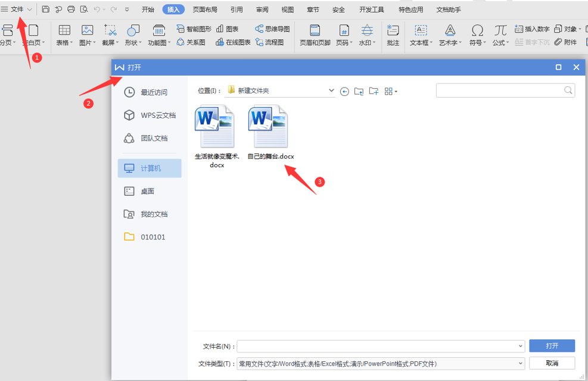Click the 截屏 screenshot tool
This screenshot has width=588, height=381.
[x=110, y=35]
